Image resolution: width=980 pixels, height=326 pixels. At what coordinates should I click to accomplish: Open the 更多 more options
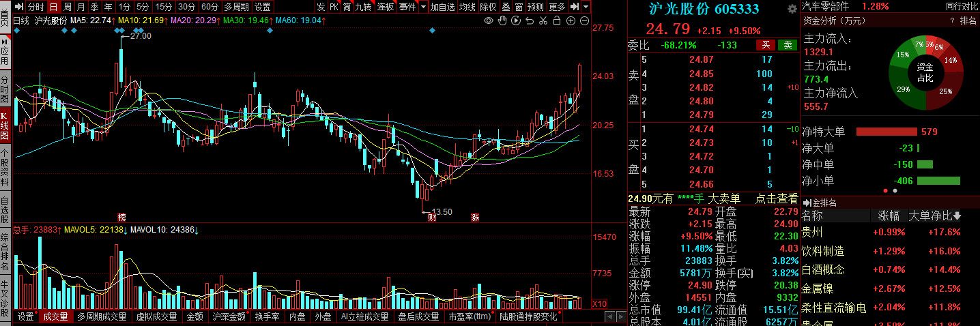(x=557, y=7)
